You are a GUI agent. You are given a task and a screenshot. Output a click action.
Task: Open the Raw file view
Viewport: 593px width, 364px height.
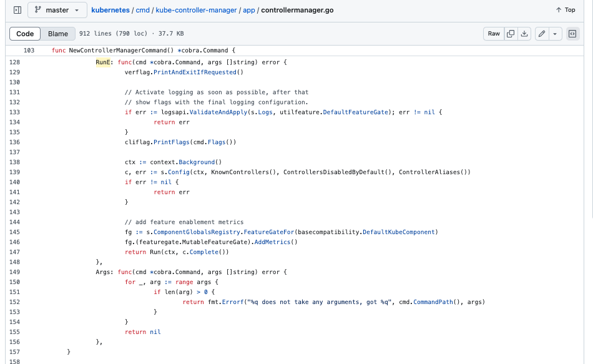(494, 34)
